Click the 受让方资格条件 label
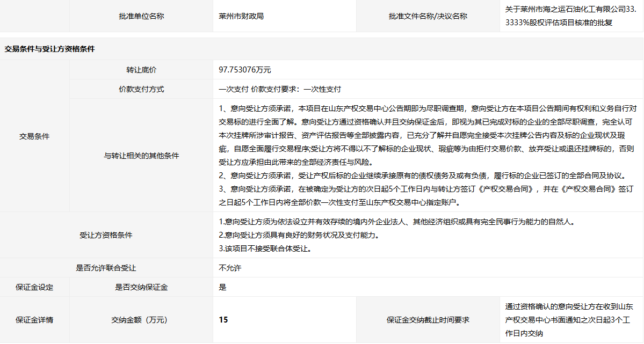The width and height of the screenshot is (644, 344). click(x=106, y=235)
